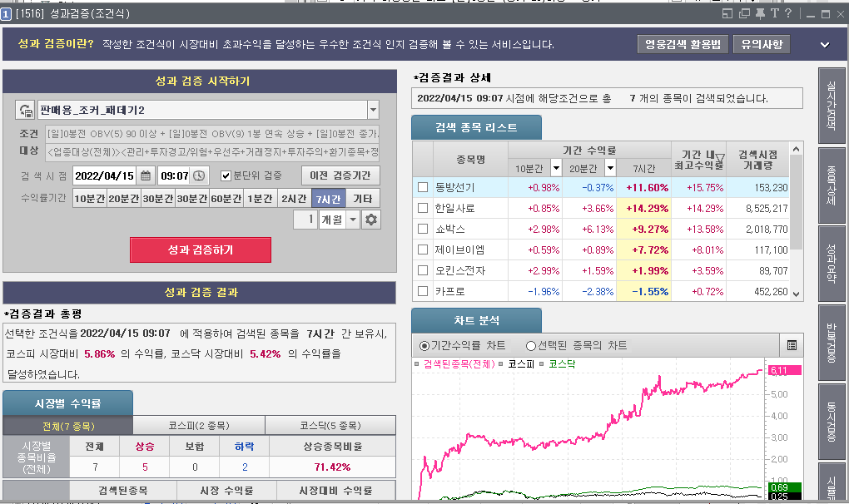
Task: Select the 1분간 return period tab
Action: click(x=260, y=199)
